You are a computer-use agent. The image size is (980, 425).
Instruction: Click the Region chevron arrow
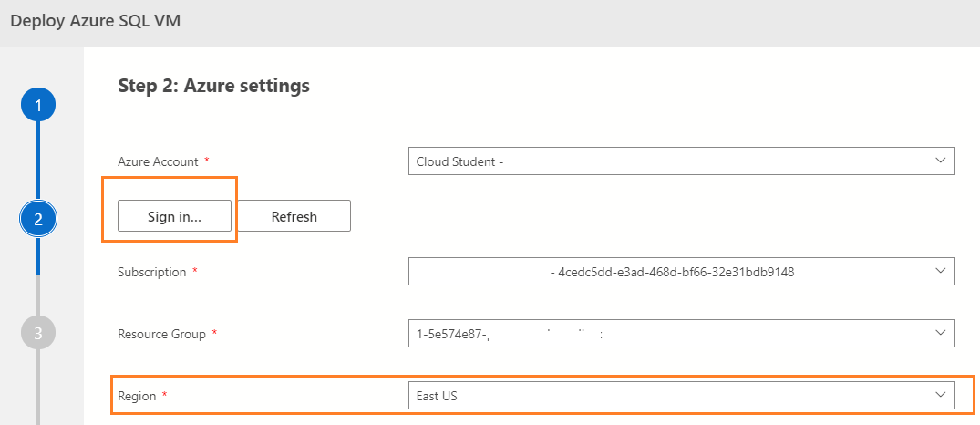941,395
